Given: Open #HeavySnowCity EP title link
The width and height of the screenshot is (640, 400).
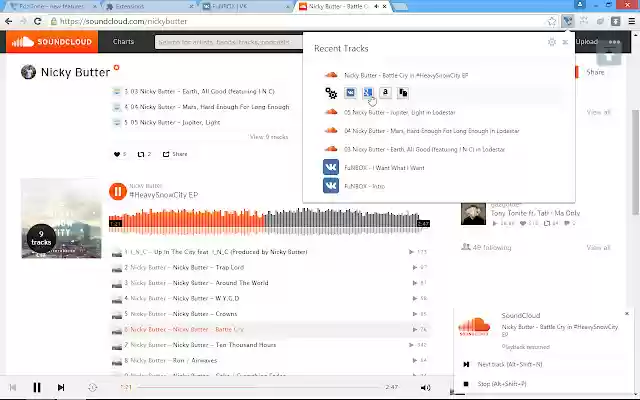Looking at the screenshot, I should tap(163, 195).
